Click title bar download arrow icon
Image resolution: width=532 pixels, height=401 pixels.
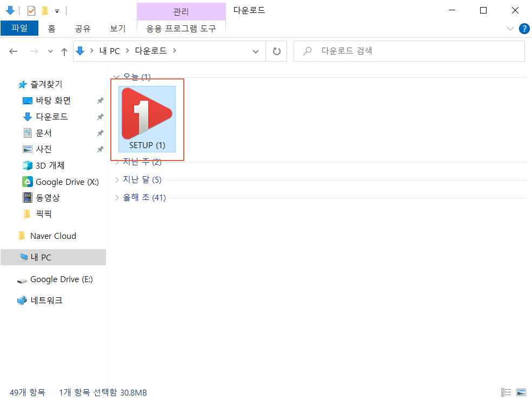[10, 10]
